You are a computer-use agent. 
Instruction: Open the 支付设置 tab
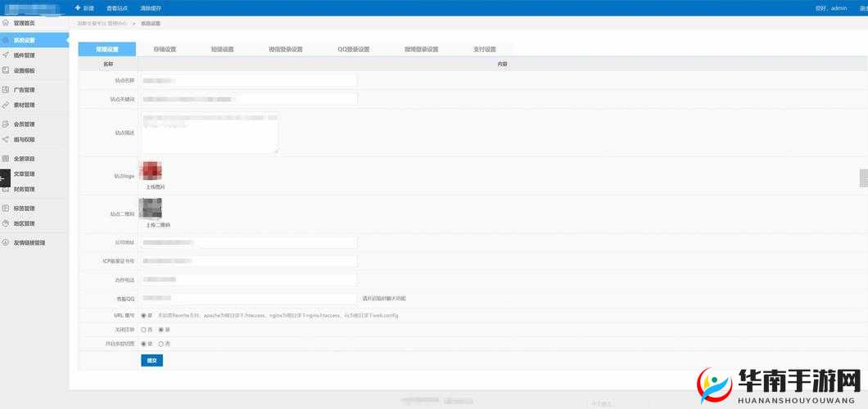[x=485, y=49]
